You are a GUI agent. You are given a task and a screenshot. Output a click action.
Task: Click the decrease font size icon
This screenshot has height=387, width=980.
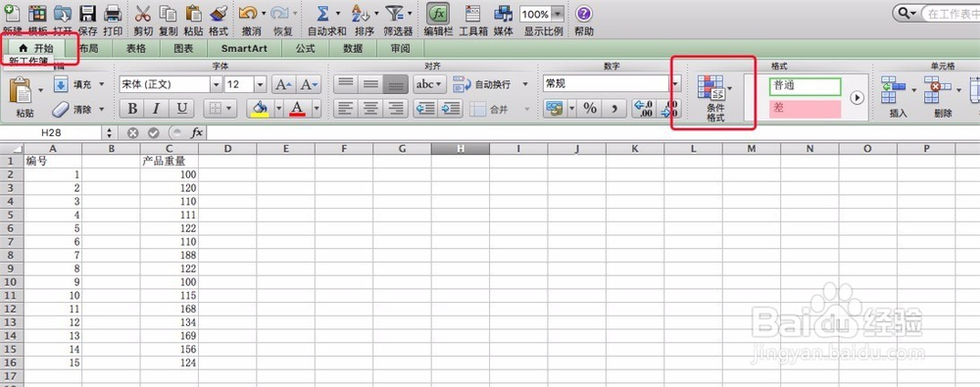coord(309,84)
